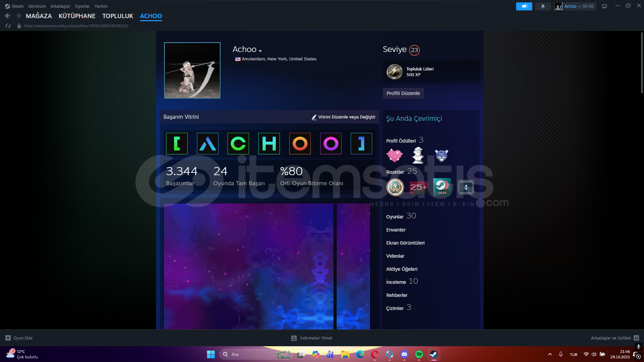Go to the MAĞAZA tab
The width and height of the screenshot is (644, 362).
tap(39, 16)
